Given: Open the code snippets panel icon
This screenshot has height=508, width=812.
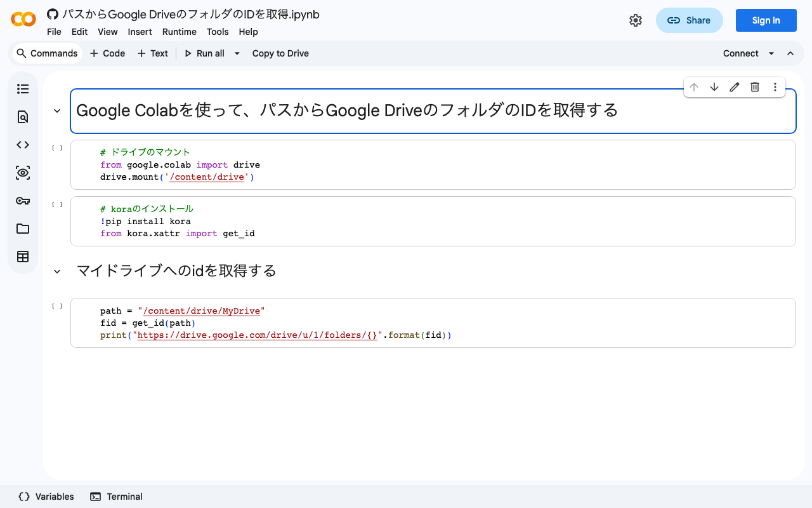Looking at the screenshot, I should pyautogui.click(x=23, y=145).
